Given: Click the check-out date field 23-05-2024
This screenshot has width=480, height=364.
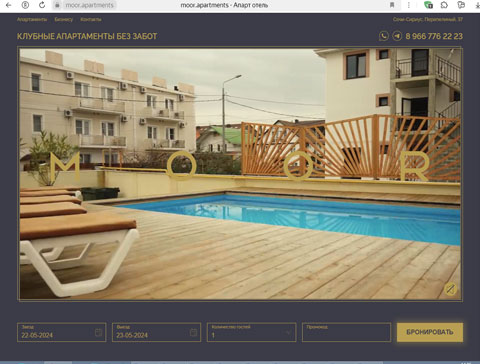Looking at the screenshot, I should 156,332.
